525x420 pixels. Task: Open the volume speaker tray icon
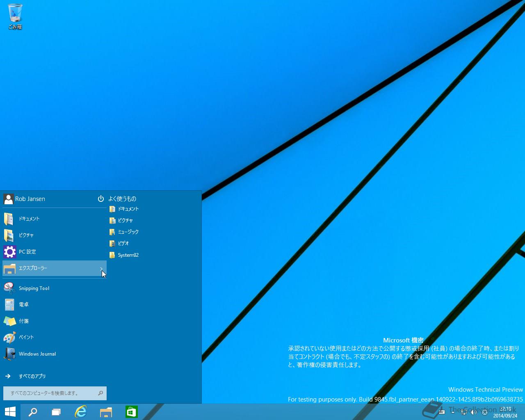pos(474,412)
